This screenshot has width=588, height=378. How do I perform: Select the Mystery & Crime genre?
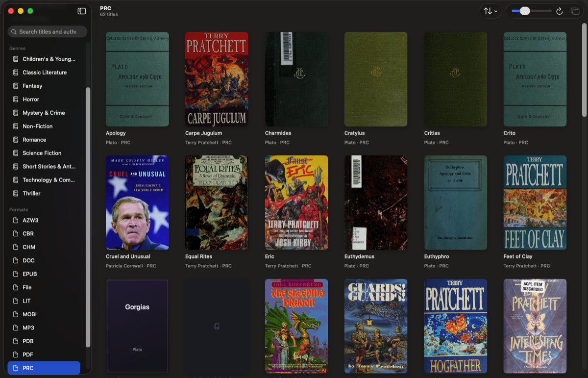pyautogui.click(x=44, y=113)
